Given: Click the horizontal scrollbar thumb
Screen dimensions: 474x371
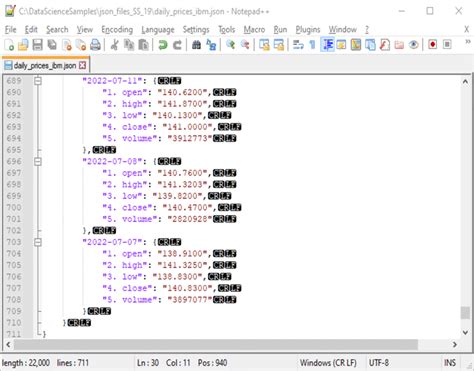Looking at the screenshot, I should click(x=216, y=344).
